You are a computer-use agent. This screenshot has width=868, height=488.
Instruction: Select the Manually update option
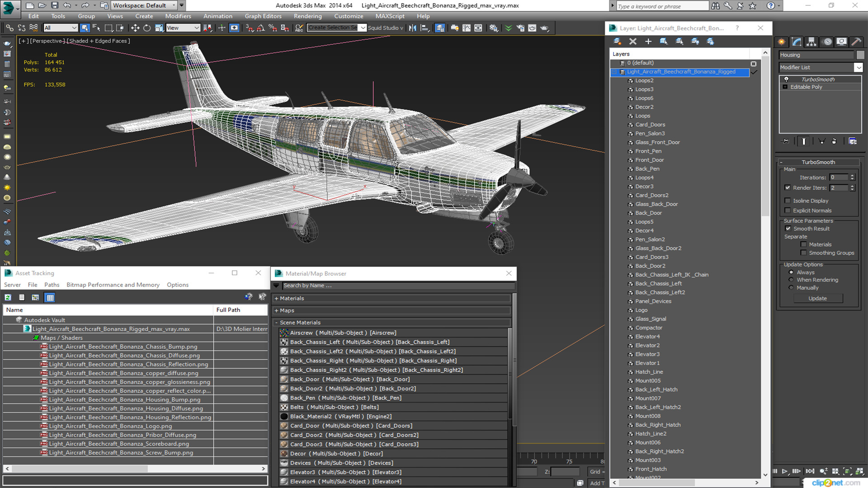pyautogui.click(x=791, y=287)
